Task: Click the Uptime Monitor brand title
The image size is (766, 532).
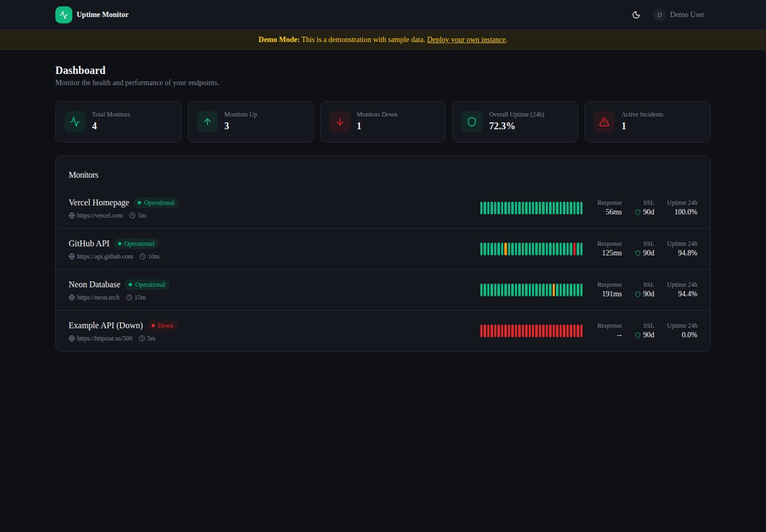Action: (103, 15)
